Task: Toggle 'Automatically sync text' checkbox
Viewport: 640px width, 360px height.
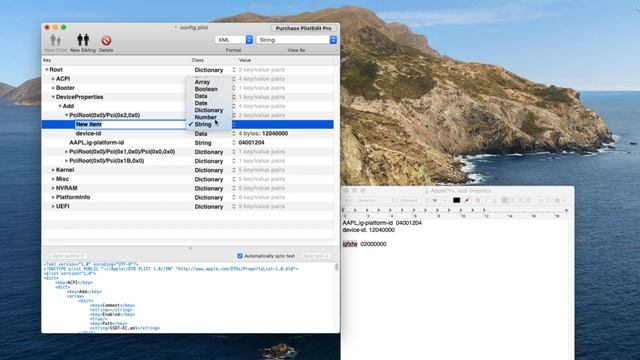Action: [x=240, y=256]
